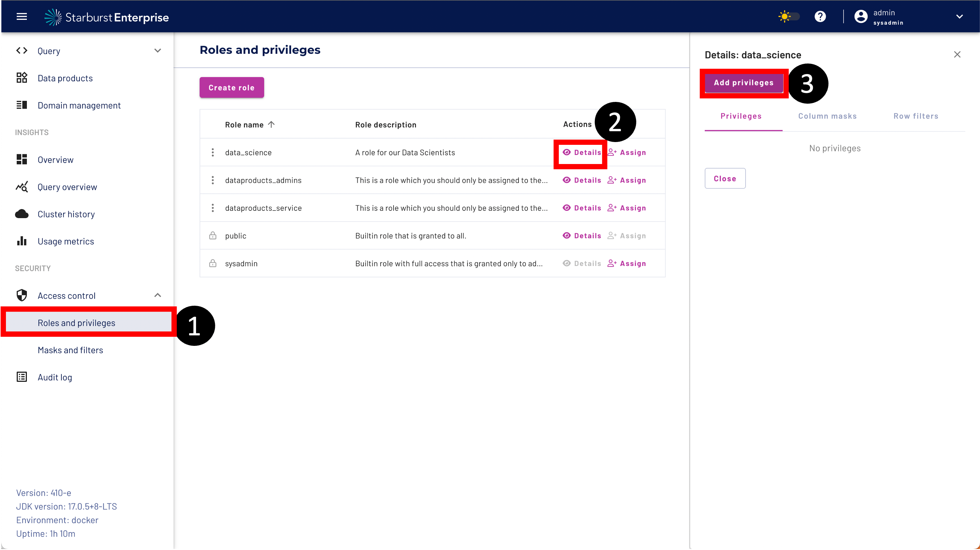Click Query overview sidebar icon
The image size is (980, 550).
tap(22, 187)
